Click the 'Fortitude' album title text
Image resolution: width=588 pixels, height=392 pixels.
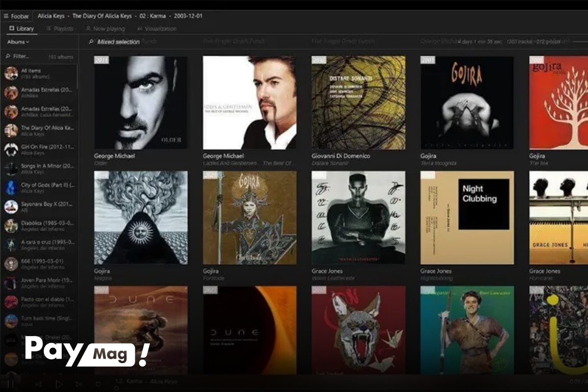(x=213, y=278)
